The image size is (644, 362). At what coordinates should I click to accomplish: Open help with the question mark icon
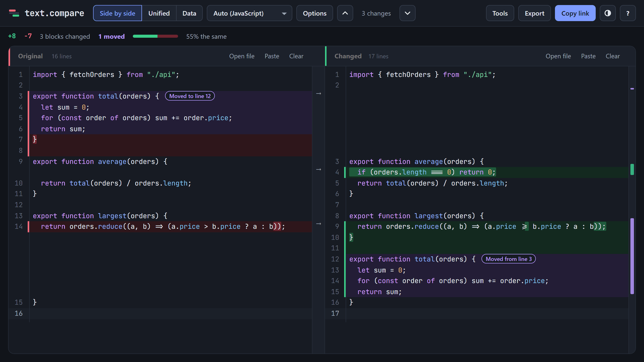coord(628,13)
